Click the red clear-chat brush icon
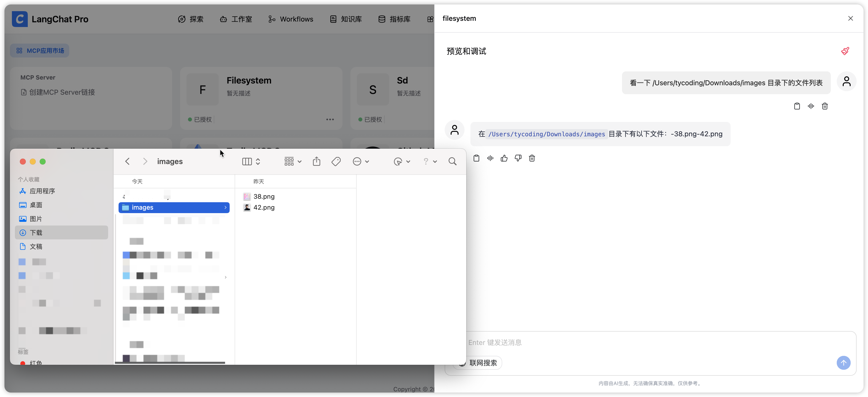Viewport: 868px width, 397px height. pos(845,51)
